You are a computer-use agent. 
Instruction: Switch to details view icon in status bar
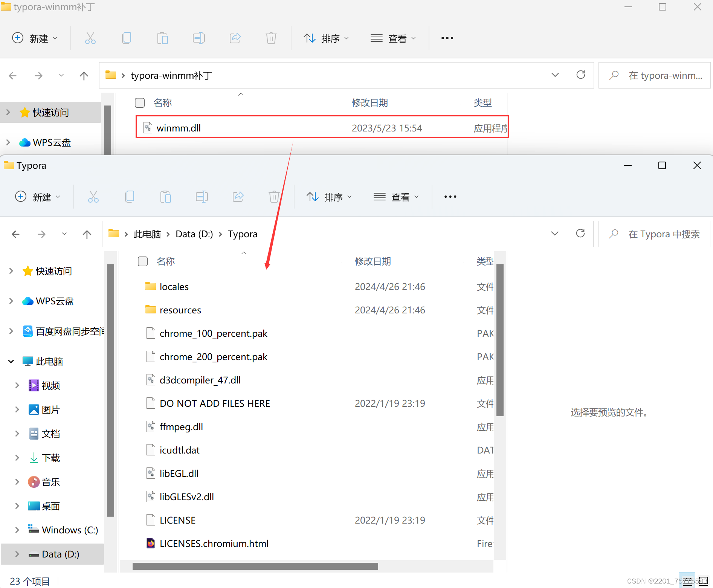[x=688, y=581]
